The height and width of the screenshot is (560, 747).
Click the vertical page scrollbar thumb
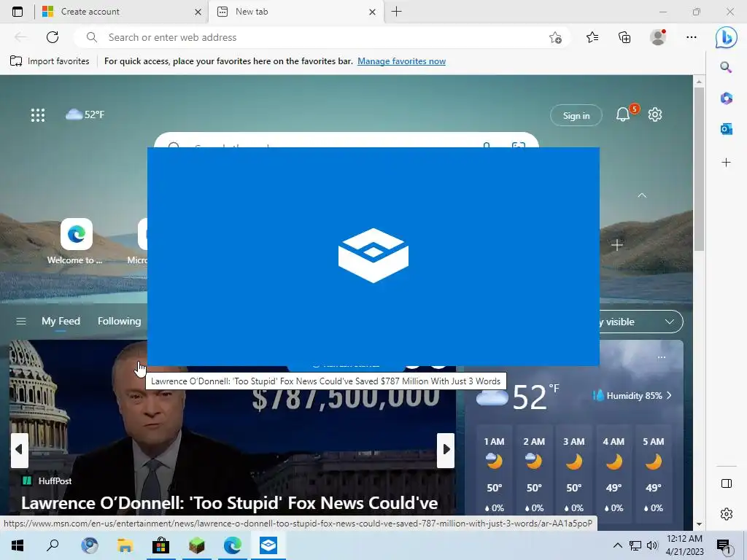coord(699,169)
